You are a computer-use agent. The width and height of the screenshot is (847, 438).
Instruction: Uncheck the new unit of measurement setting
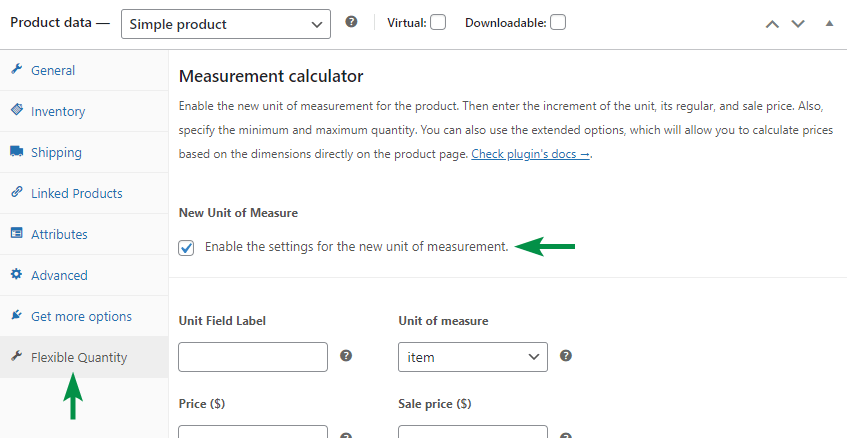(x=186, y=247)
